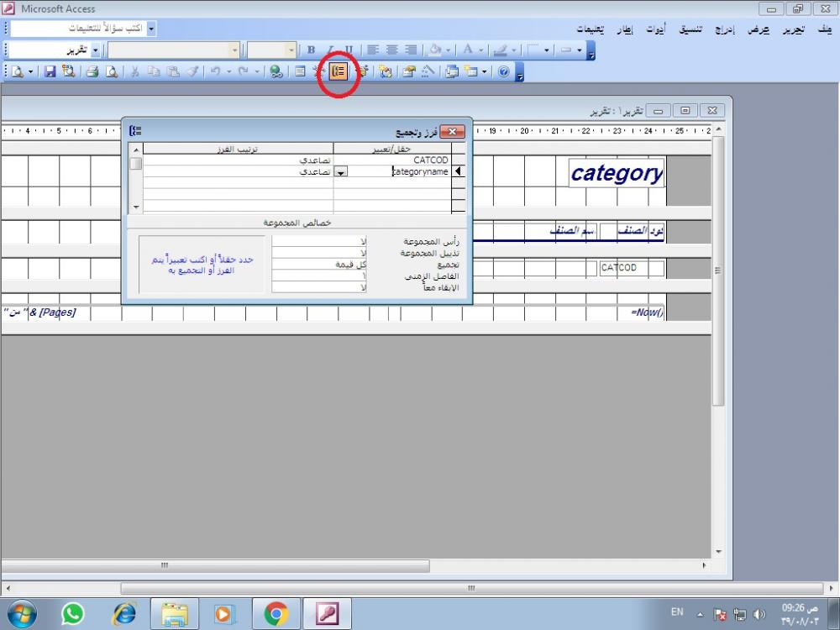Viewport: 840px width, 630px height.
Task: Click the EN language indicator
Action: [x=677, y=612]
